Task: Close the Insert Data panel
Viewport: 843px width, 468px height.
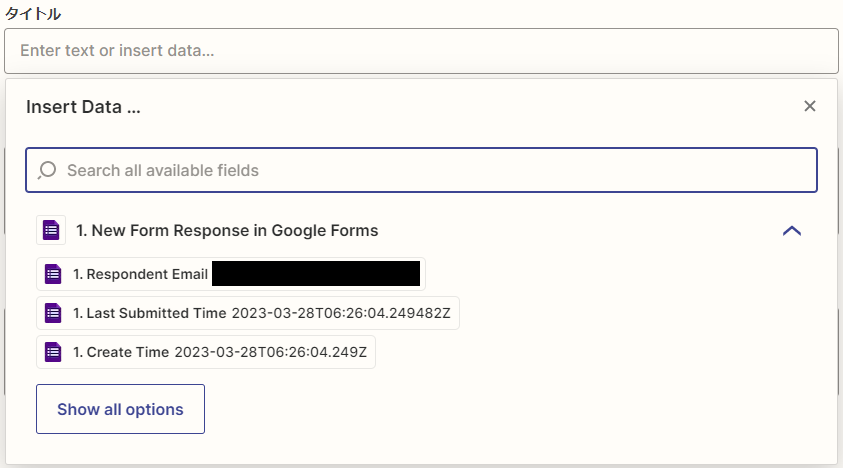Action: [810, 106]
